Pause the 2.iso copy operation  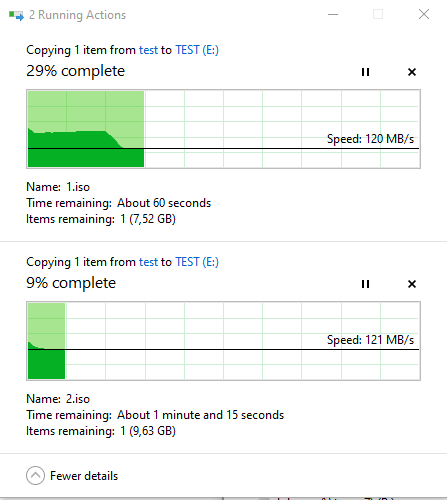(x=365, y=284)
